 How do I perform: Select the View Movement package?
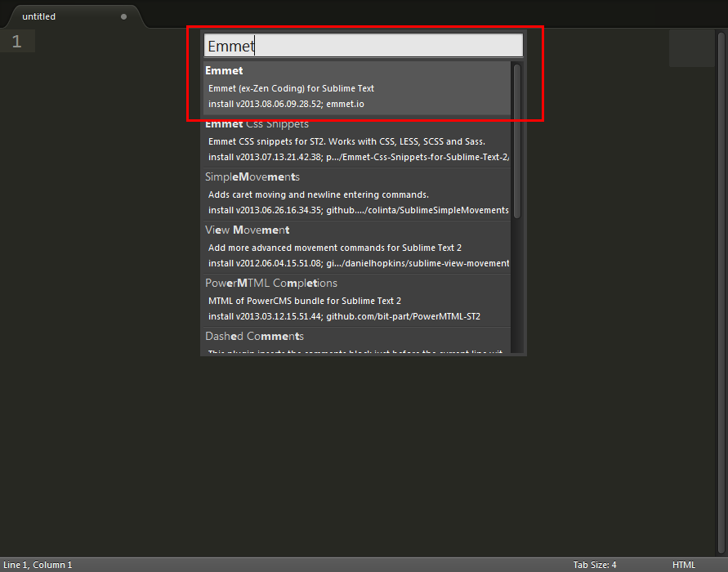356,247
